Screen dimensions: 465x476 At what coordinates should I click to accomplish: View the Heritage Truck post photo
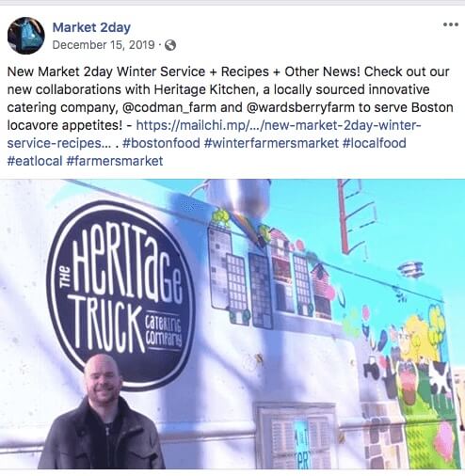(x=232, y=324)
